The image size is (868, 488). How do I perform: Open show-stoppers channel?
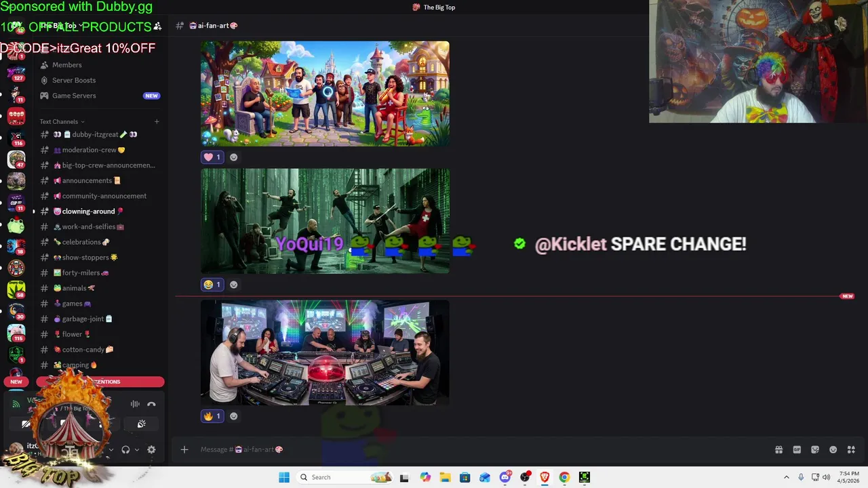click(x=100, y=258)
